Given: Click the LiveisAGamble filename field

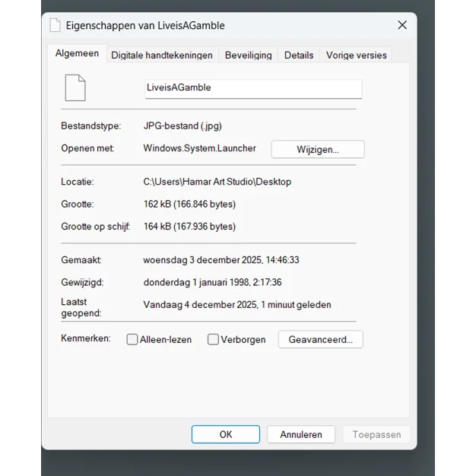Looking at the screenshot, I should pos(253,88).
